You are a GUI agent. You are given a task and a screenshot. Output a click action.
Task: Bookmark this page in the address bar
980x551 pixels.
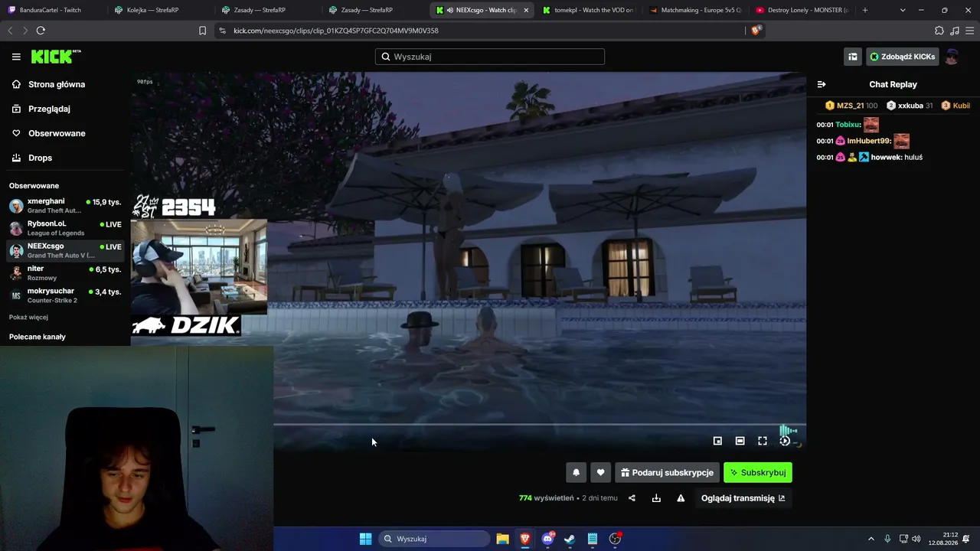[x=202, y=31]
